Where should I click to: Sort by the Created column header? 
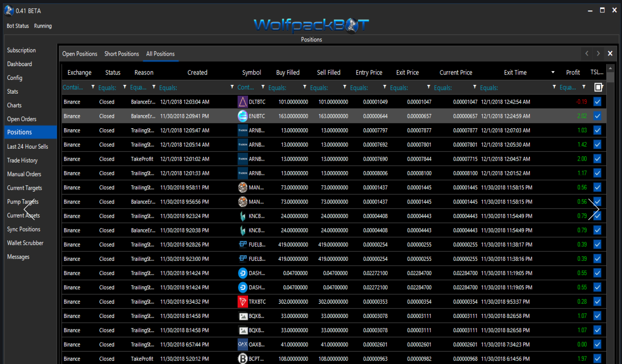pyautogui.click(x=197, y=73)
